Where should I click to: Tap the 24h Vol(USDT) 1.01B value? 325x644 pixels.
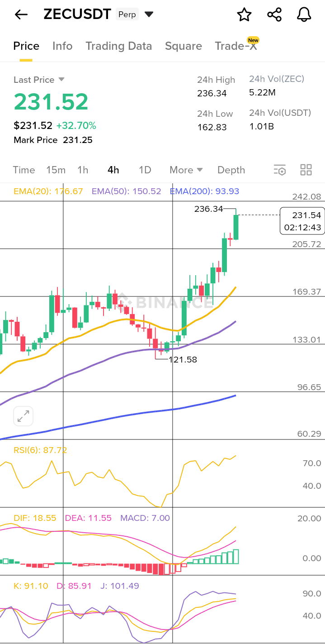click(x=262, y=126)
